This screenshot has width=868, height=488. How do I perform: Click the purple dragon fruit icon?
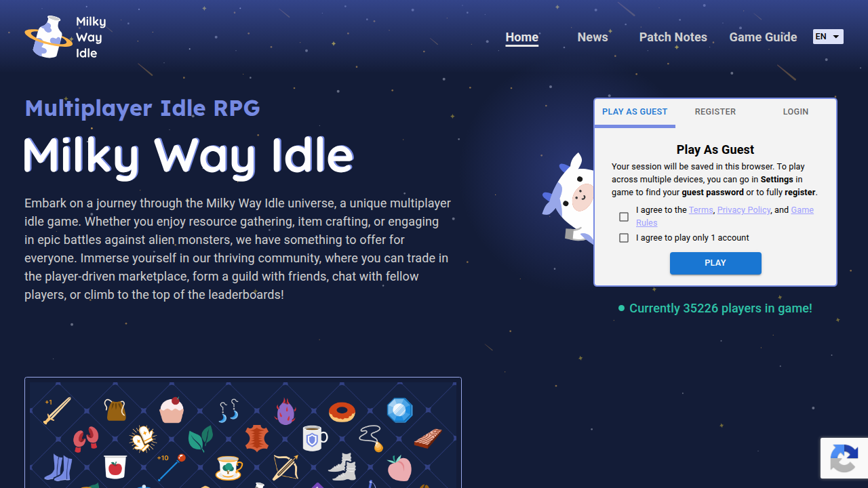pyautogui.click(x=285, y=411)
